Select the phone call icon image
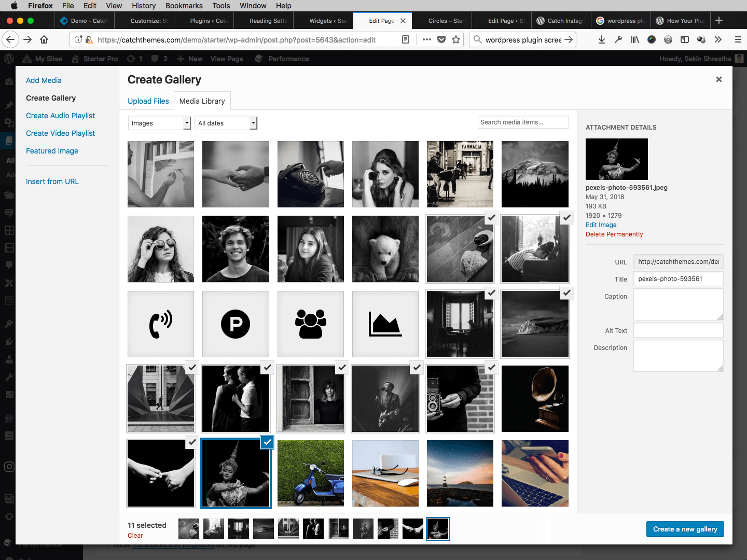Image resolution: width=747 pixels, height=560 pixels. click(x=161, y=324)
